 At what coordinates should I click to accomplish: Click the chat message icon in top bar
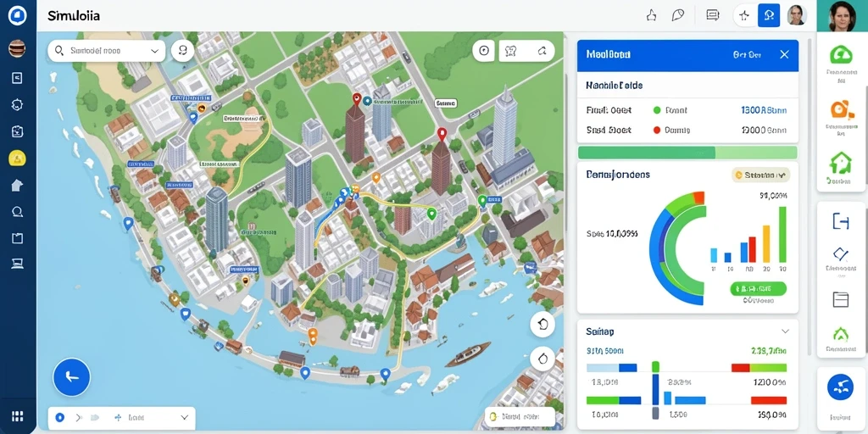tap(713, 15)
